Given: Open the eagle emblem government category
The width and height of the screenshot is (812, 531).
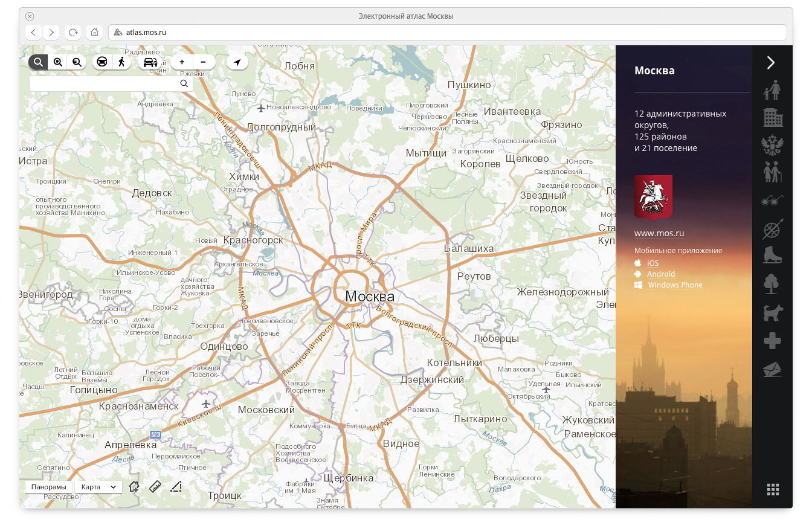Looking at the screenshot, I should tap(772, 146).
